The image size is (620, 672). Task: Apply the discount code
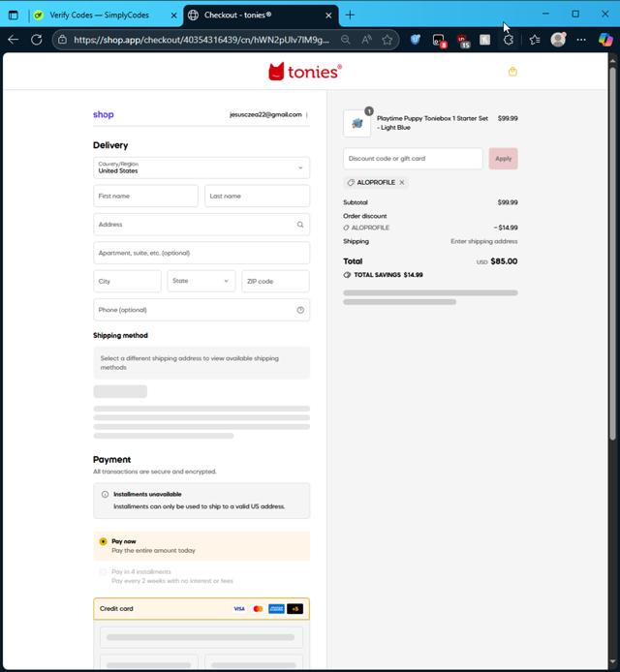click(x=504, y=159)
